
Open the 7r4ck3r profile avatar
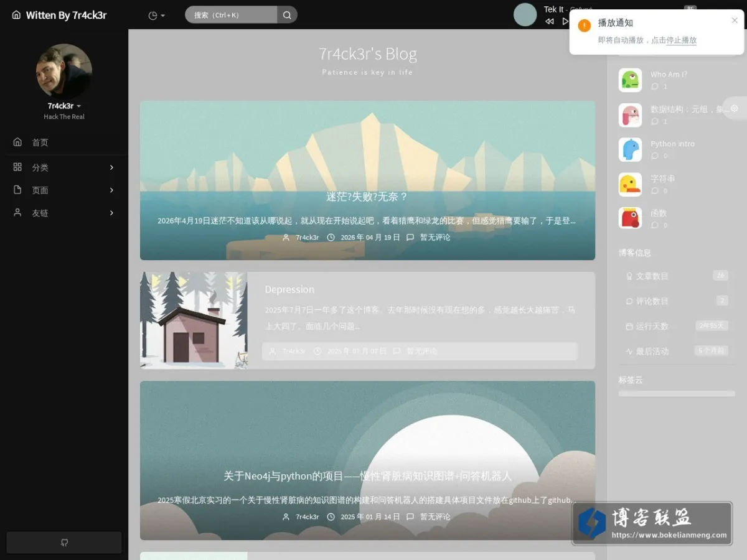(x=64, y=71)
